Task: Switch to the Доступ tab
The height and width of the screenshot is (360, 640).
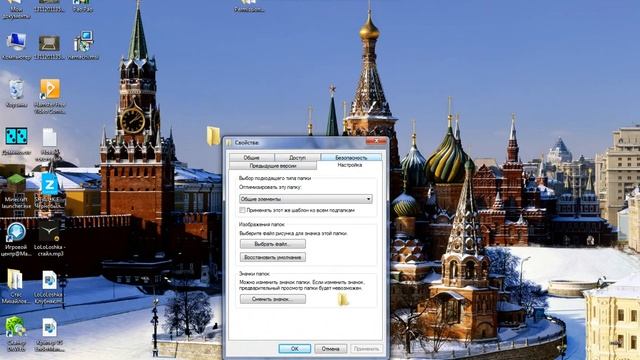Action: pyautogui.click(x=297, y=158)
